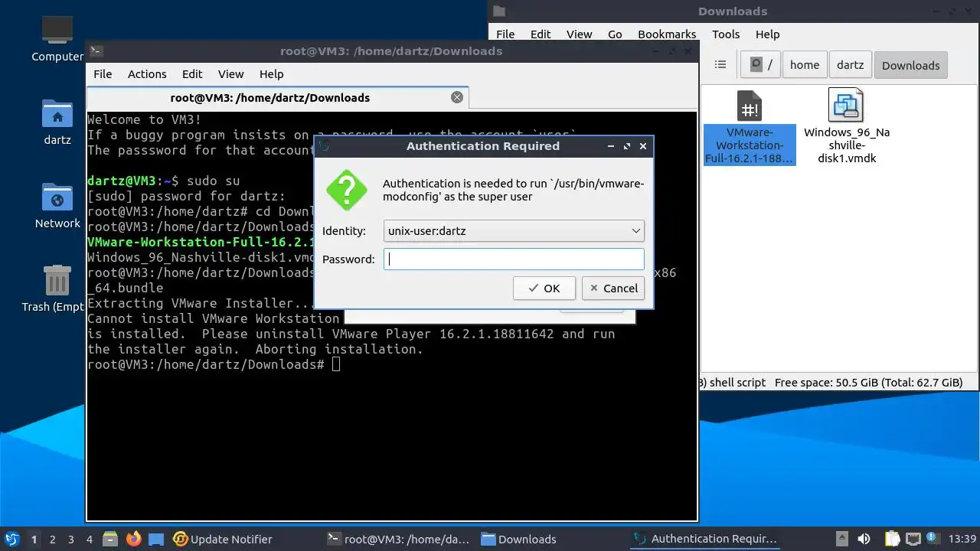
Task: Click the 'Downloads' path bar button
Action: (910, 65)
